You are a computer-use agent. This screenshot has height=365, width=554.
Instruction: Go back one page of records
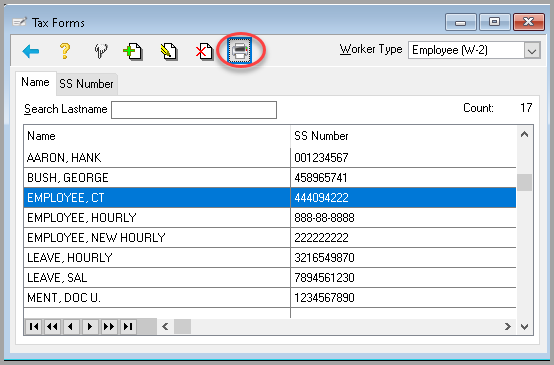click(x=53, y=326)
